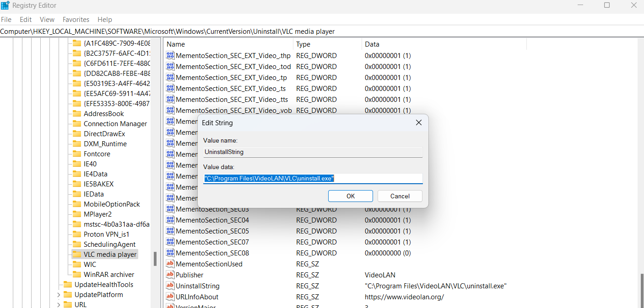Open the Edit menu
644x308 pixels.
(26, 20)
